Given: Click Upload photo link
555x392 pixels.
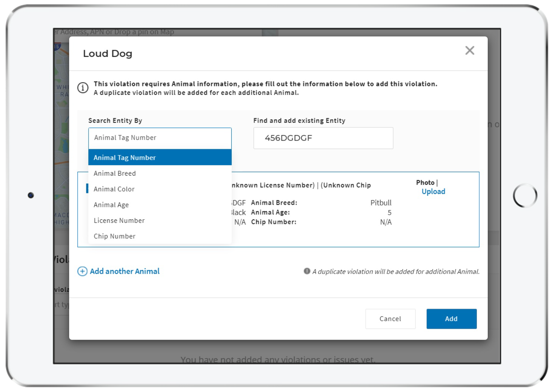Looking at the screenshot, I should click(x=433, y=191).
